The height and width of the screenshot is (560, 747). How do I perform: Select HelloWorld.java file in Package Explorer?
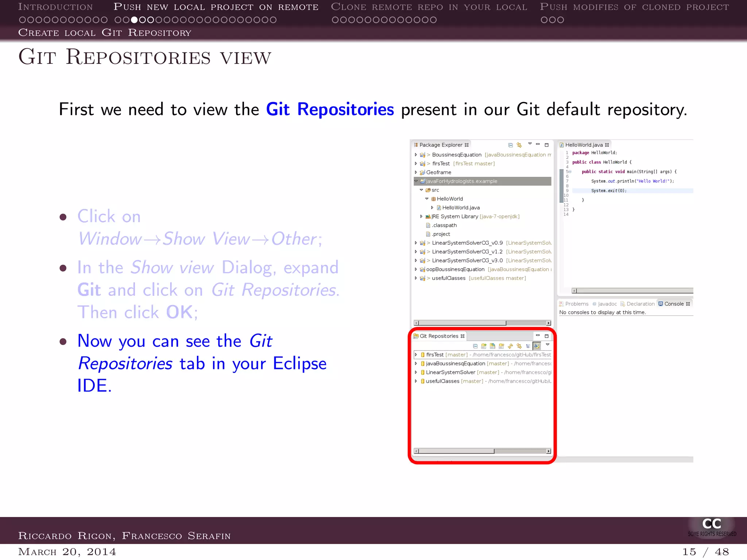pos(458,207)
